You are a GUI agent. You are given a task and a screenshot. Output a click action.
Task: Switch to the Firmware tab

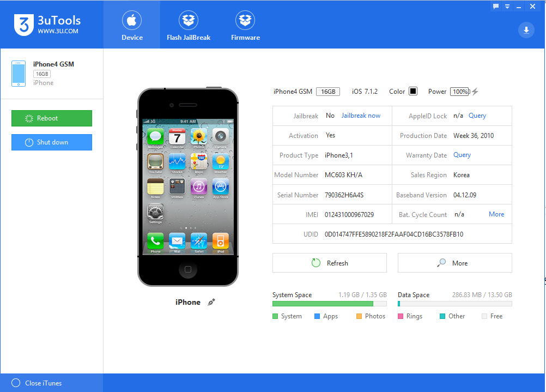click(x=245, y=25)
